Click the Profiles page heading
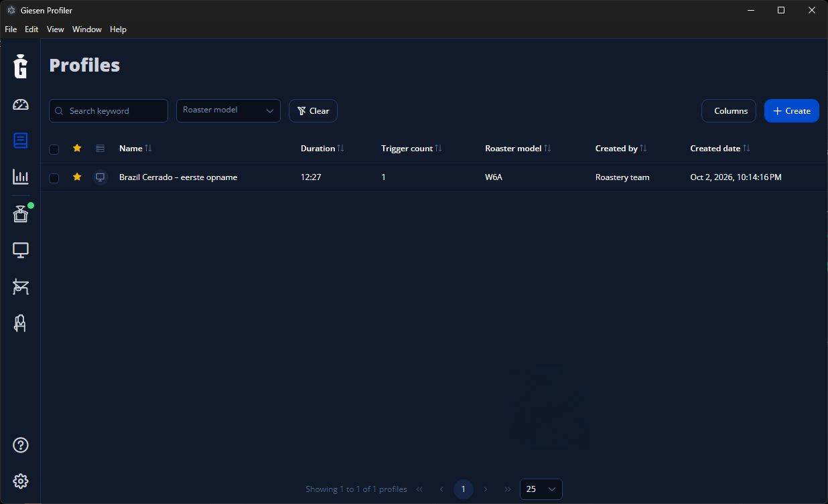Screen dimensions: 828x504 coord(84,65)
